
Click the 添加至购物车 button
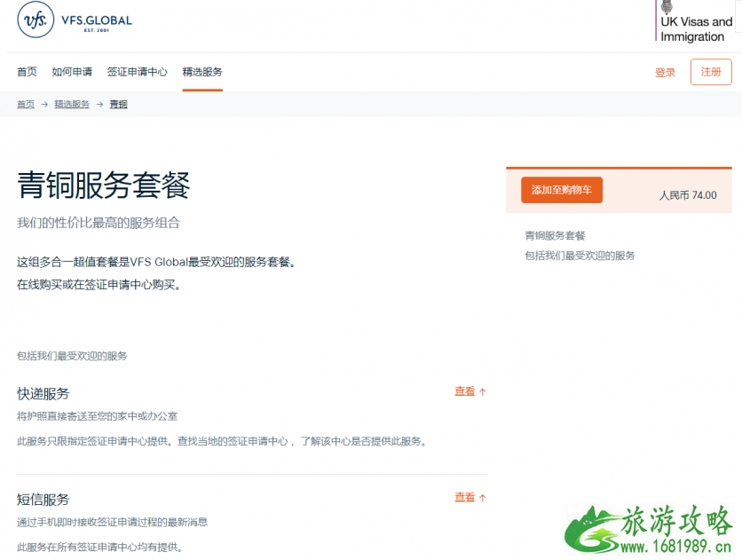coord(562,190)
